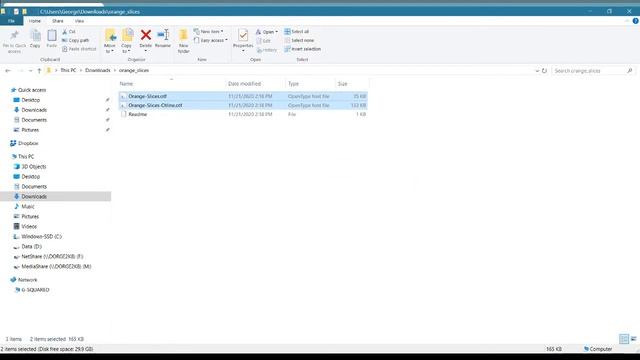Open NetShare network drive (F:)
This screenshot has width=640, height=360.
[x=52, y=256]
